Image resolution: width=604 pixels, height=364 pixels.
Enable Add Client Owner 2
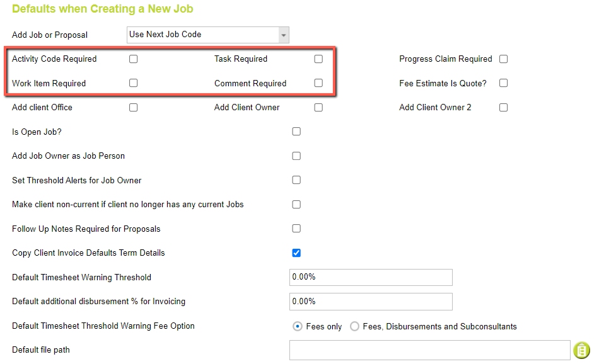[x=503, y=107]
